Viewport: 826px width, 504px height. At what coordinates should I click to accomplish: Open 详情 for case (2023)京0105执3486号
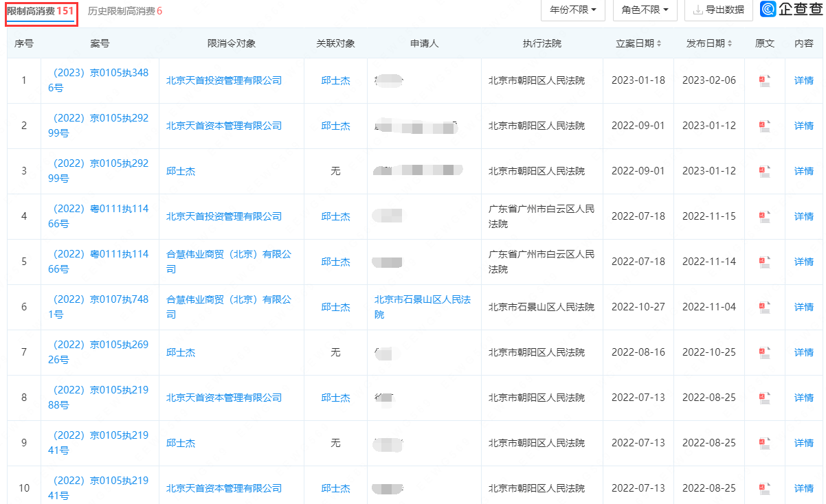coord(803,80)
